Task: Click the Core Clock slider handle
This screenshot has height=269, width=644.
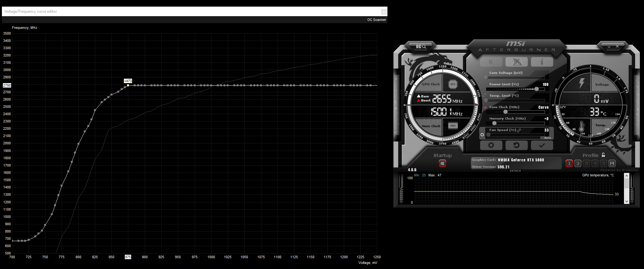Action: click(x=506, y=112)
